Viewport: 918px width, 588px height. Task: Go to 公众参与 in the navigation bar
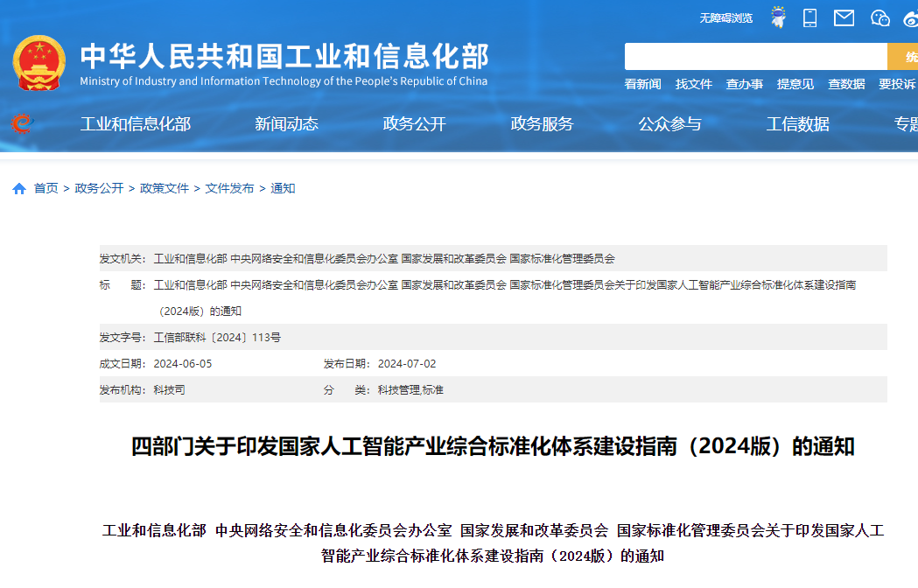pos(669,124)
